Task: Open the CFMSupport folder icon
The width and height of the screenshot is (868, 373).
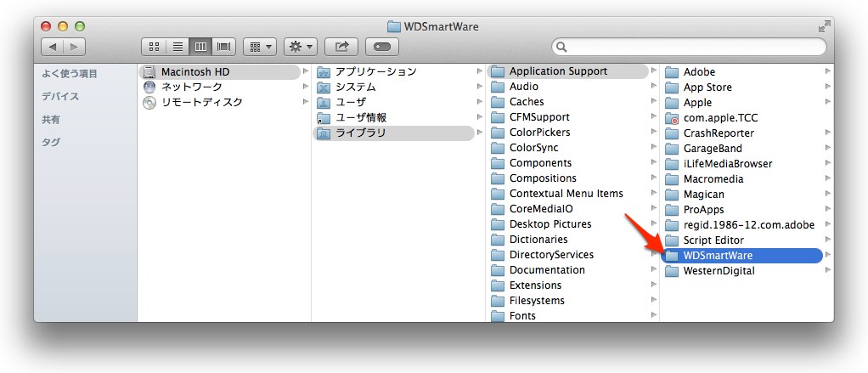Action: coord(498,117)
